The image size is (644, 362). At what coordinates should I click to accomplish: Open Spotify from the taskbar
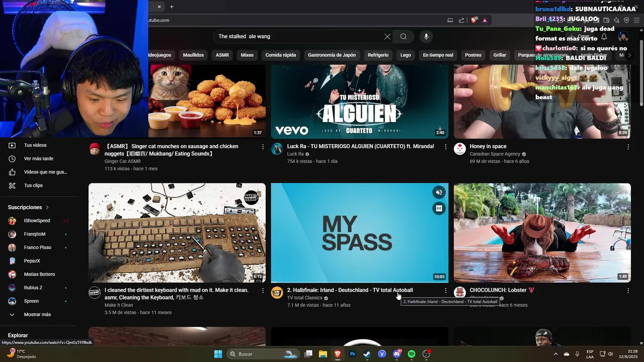pyautogui.click(x=412, y=354)
